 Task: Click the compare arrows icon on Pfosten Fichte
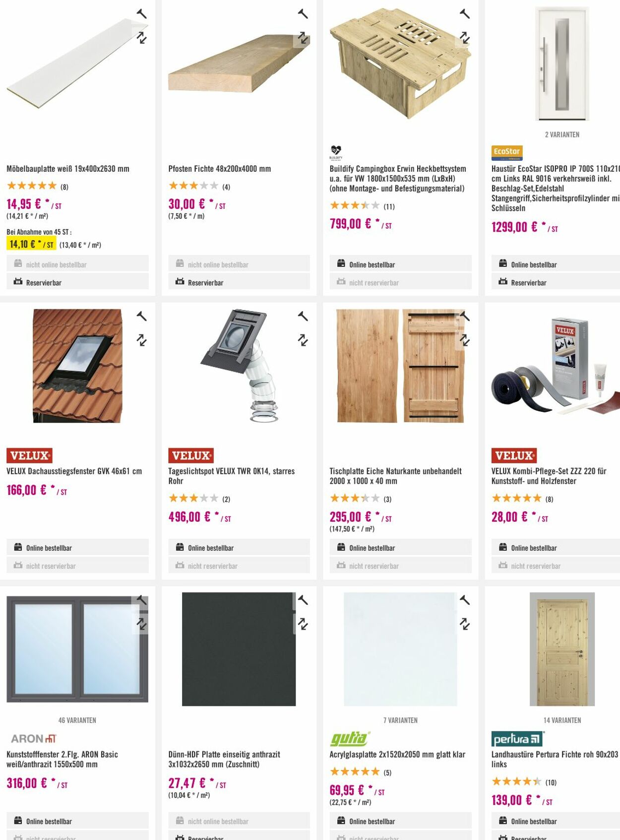303,38
